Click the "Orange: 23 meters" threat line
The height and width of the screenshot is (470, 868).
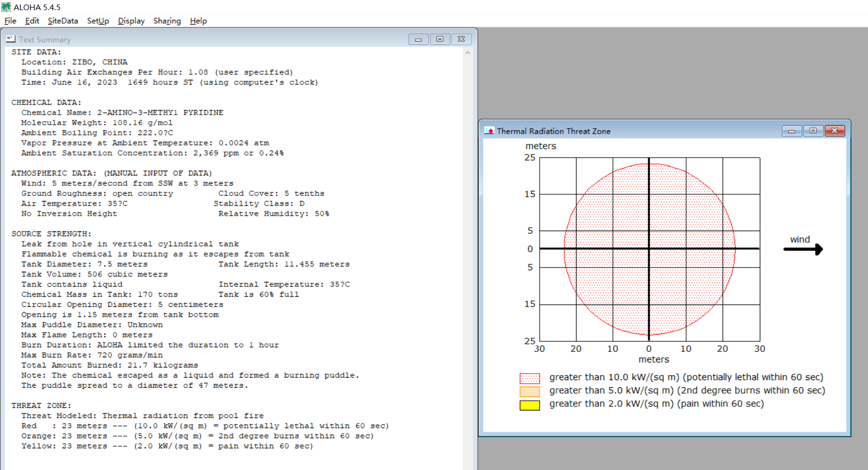tap(198, 436)
